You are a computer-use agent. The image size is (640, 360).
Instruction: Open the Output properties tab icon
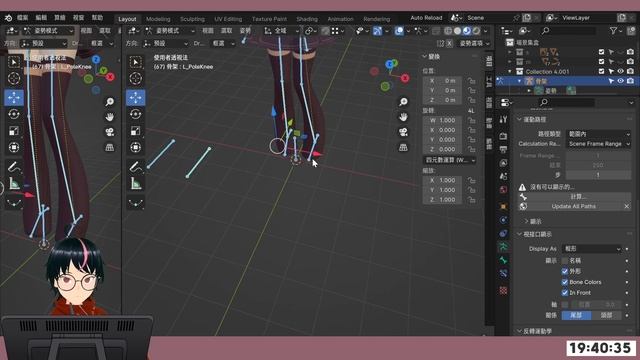pyautogui.click(x=503, y=149)
